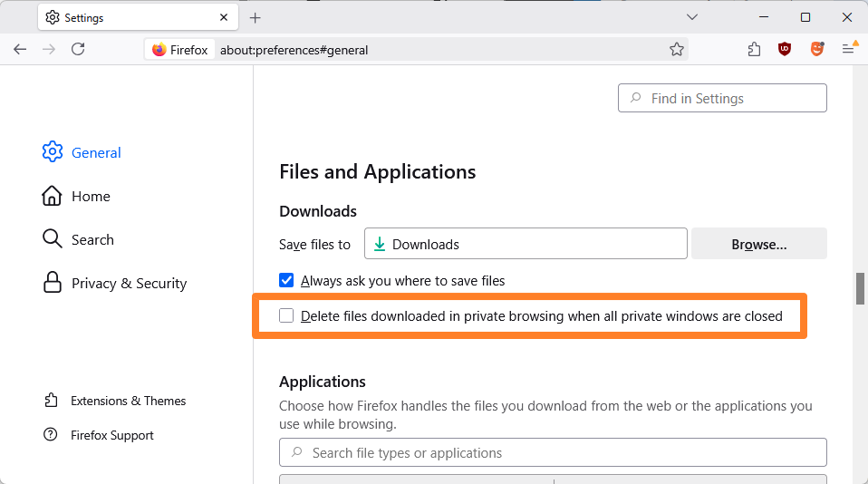
Task: Open the Extensions puzzle icon
Action: point(754,50)
